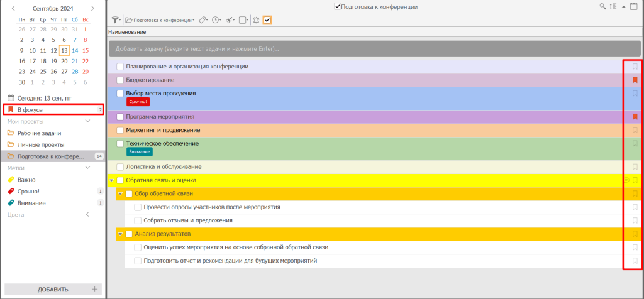Open the calendar icon at top right
This screenshot has width=644, height=299.
click(x=625, y=6)
